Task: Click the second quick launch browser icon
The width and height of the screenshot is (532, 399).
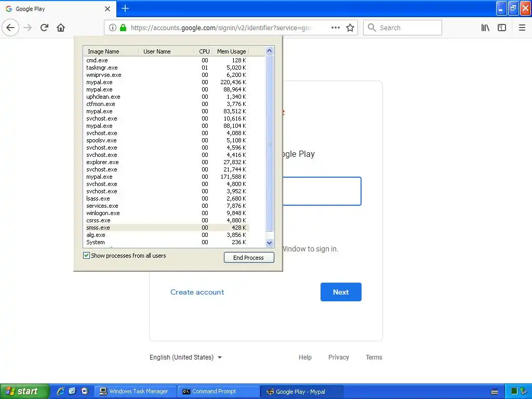Action: coord(73,391)
